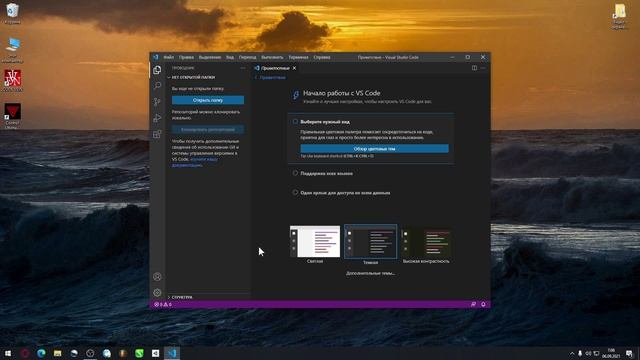The height and width of the screenshot is (360, 640).
Task: Open the folder icon at desktop top right
Action: (x=620, y=16)
